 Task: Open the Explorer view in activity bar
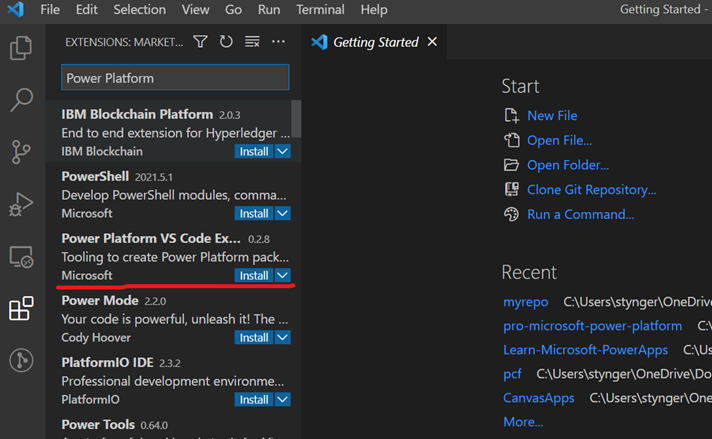21,48
